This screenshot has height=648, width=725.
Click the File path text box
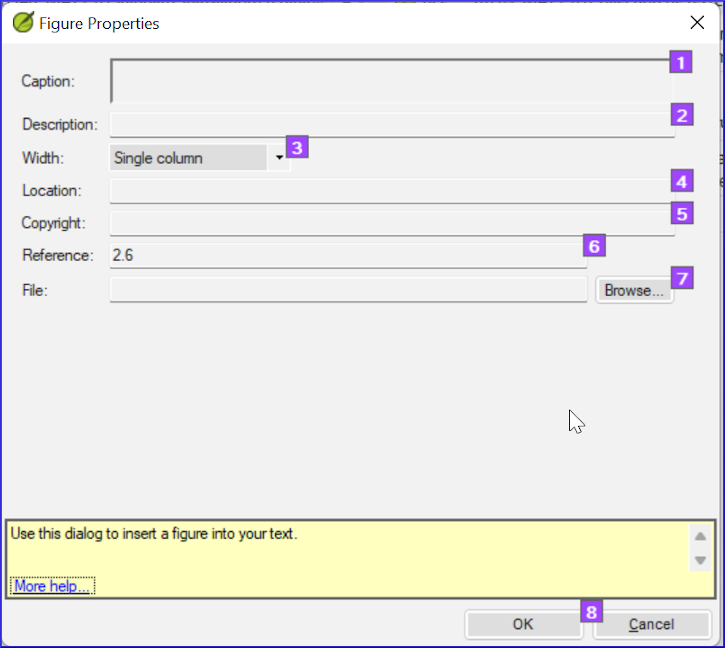point(347,290)
